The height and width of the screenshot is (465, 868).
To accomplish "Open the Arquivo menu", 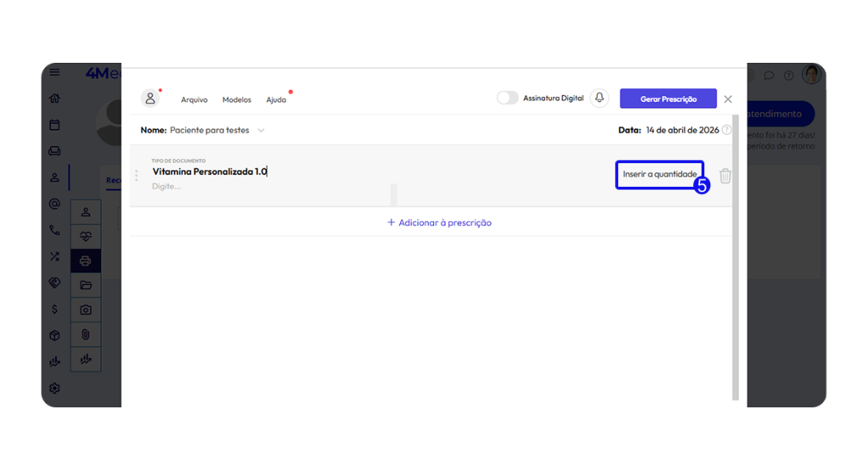I will pos(194,99).
